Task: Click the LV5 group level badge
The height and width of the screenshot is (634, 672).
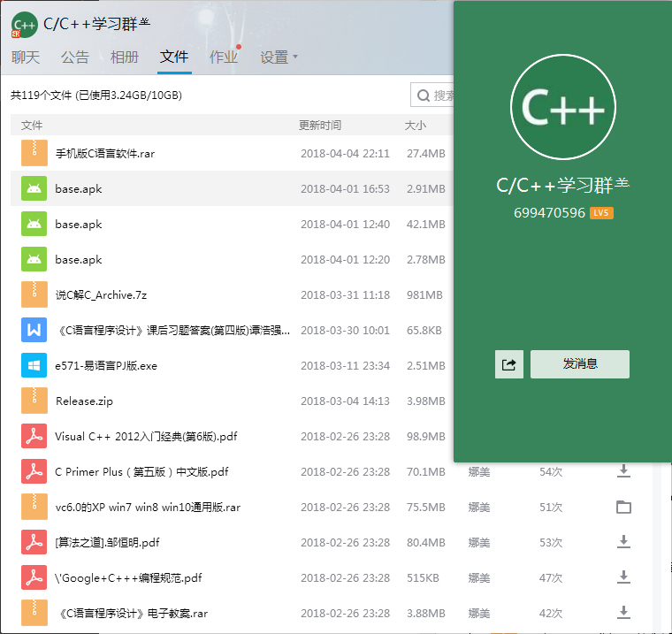Action: point(601,213)
